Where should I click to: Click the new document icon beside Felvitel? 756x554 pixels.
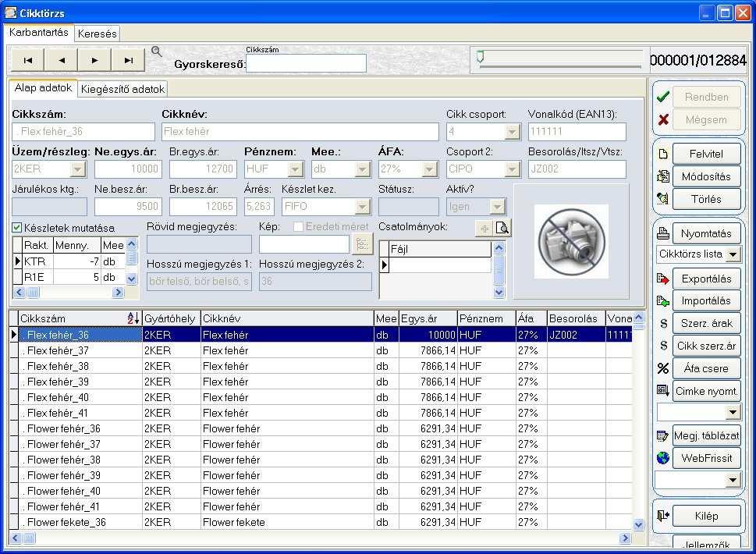pos(663,154)
